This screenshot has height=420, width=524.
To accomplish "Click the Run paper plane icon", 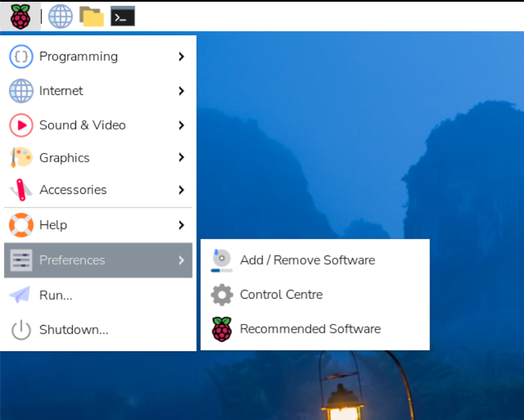I will tap(21, 296).
